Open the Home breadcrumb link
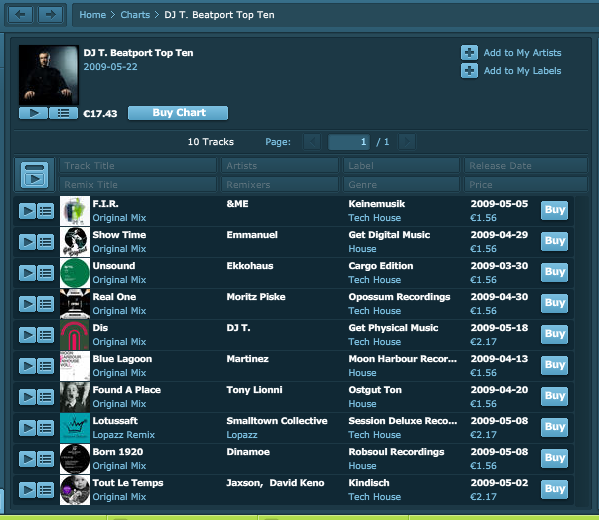This screenshot has height=520, width=599. [x=92, y=15]
